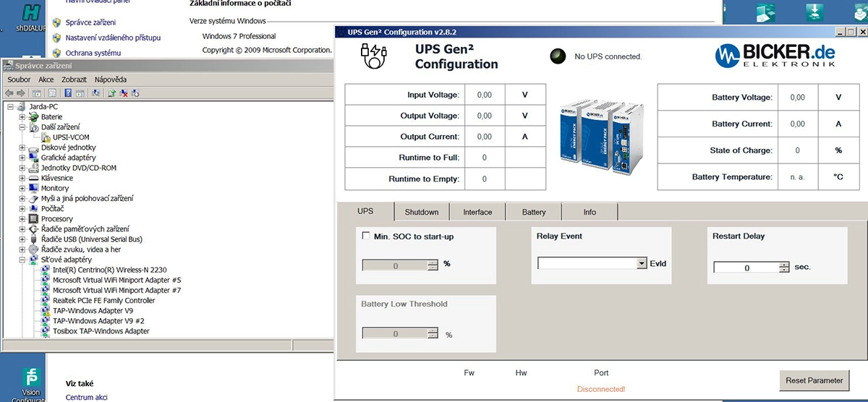Click the Disable device toolbar icon
The width and height of the screenshot is (868, 402).
135,93
